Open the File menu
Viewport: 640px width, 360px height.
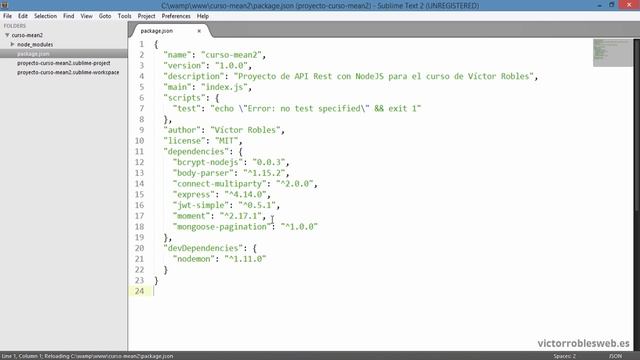point(7,16)
